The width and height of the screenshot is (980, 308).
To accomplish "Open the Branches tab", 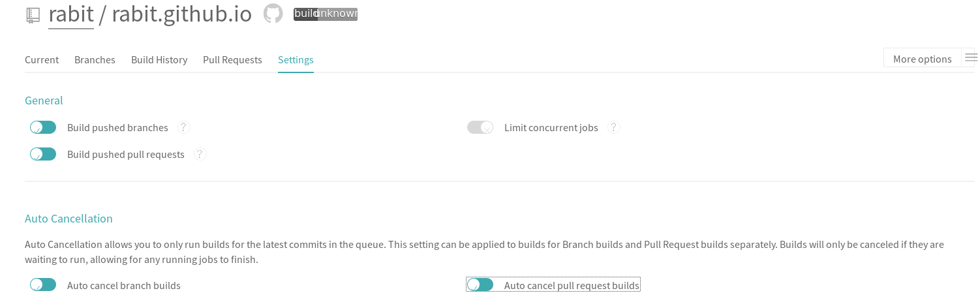I will (x=95, y=59).
